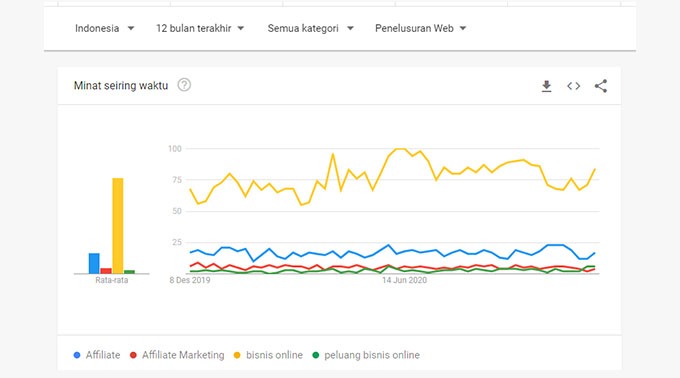Select the Affiliate Marketing legend label
Image resolution: width=680 pixels, height=378 pixels.
coord(183,355)
